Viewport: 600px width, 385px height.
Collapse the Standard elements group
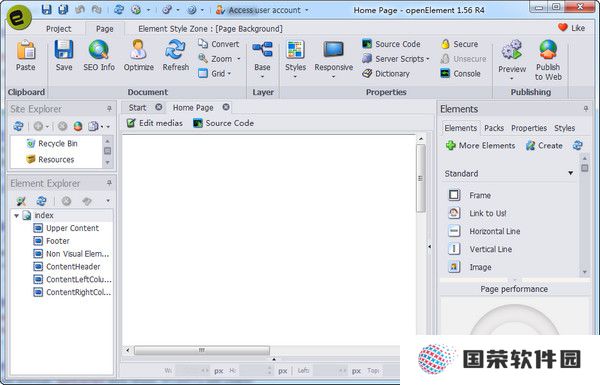click(x=571, y=173)
